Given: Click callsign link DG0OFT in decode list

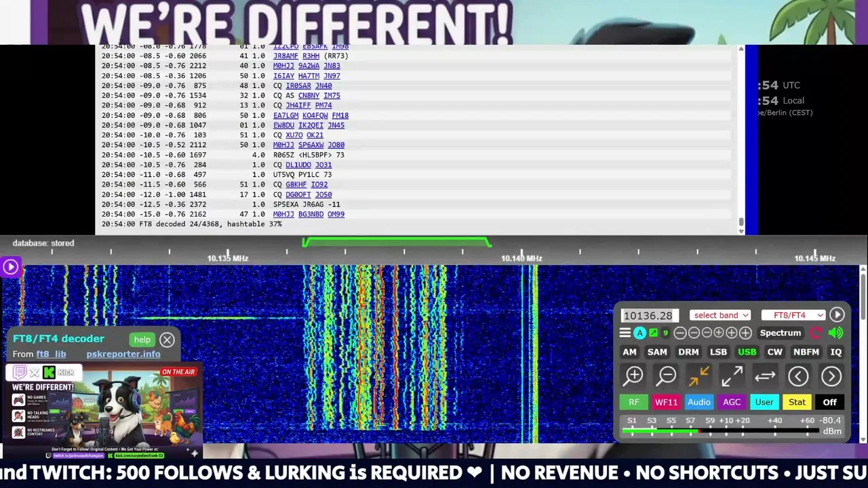Looking at the screenshot, I should point(298,195).
